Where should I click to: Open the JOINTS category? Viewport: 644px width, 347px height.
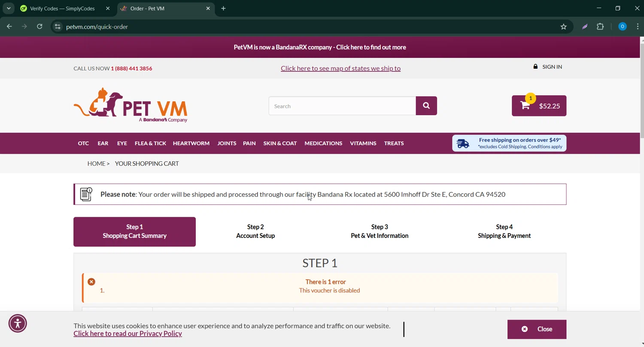point(227,143)
